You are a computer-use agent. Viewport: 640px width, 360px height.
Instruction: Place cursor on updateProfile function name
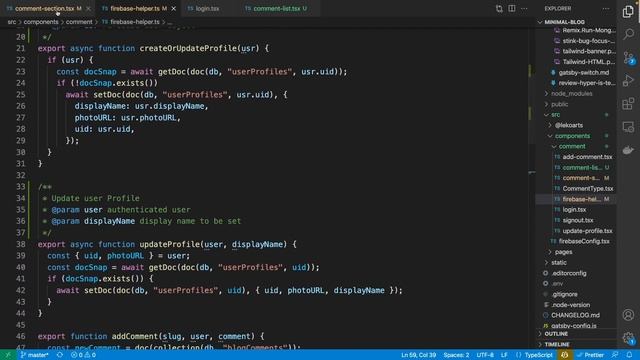(169, 244)
